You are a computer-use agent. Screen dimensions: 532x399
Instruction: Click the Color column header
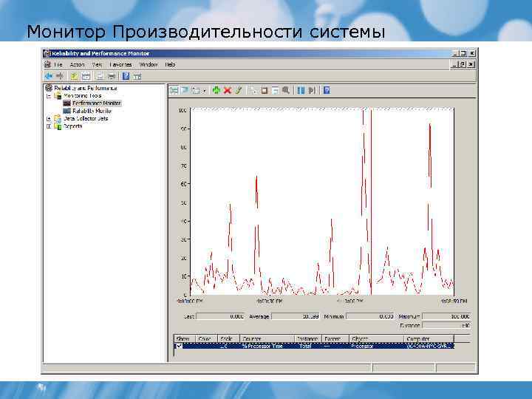(x=207, y=338)
